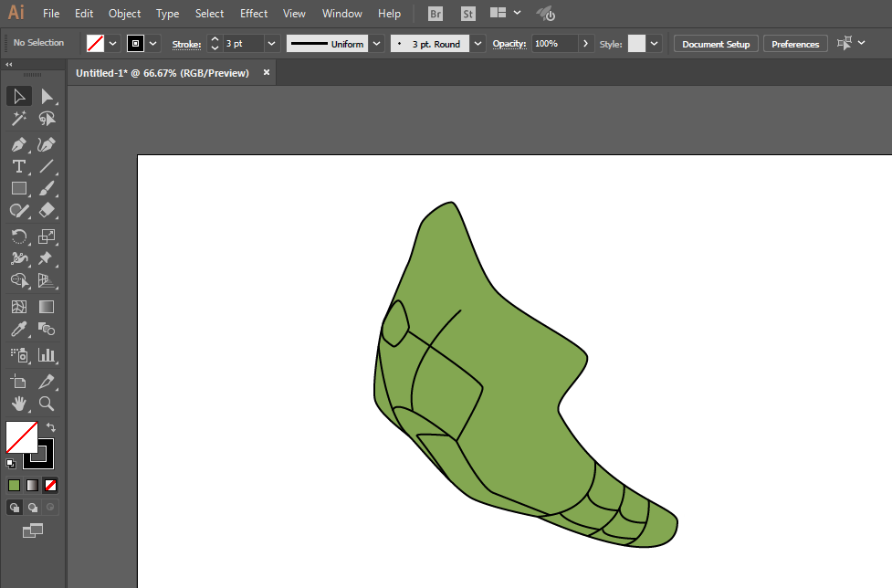Set paint to None in toolbox
This screenshot has height=588, width=892.
click(51, 485)
